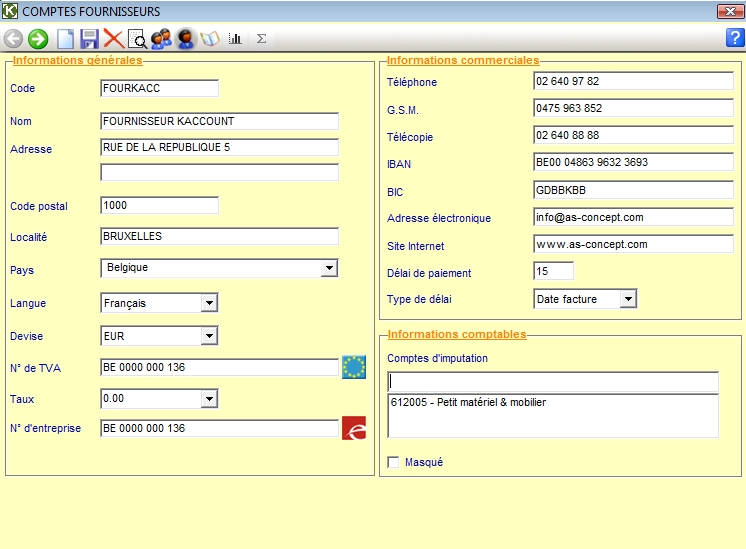Click the sigma totals icon
Screen dimensions: 746x549
[261, 39]
